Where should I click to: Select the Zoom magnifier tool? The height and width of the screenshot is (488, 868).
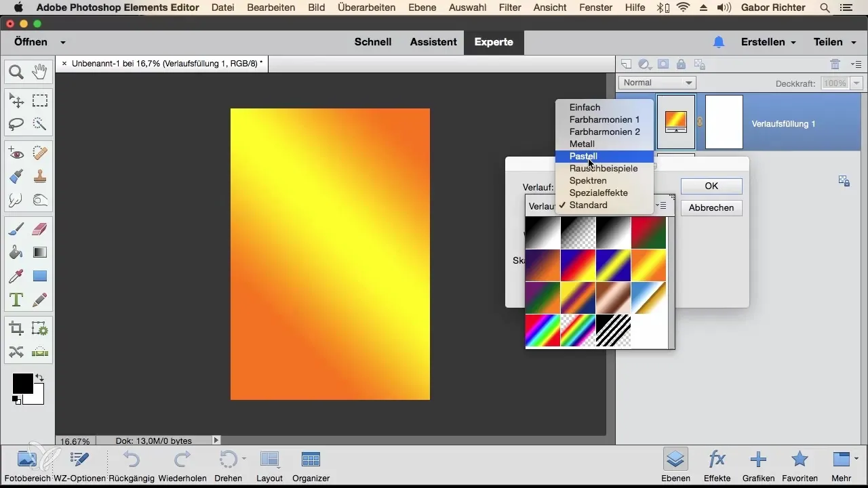pyautogui.click(x=16, y=71)
